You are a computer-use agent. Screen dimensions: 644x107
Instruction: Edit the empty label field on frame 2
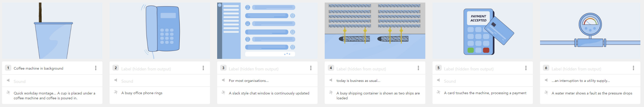click(159, 69)
